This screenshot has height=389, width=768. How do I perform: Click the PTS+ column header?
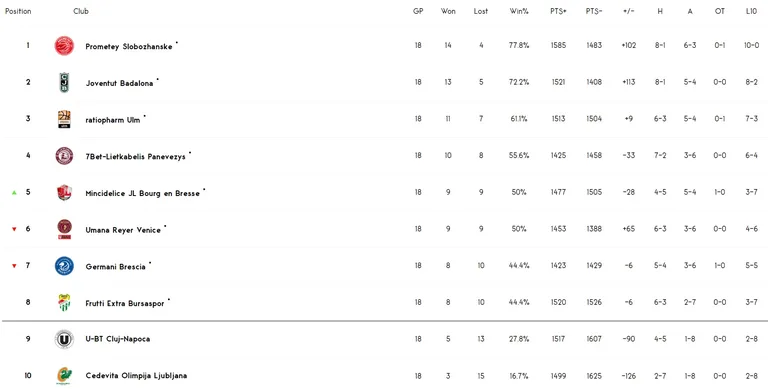coord(558,11)
